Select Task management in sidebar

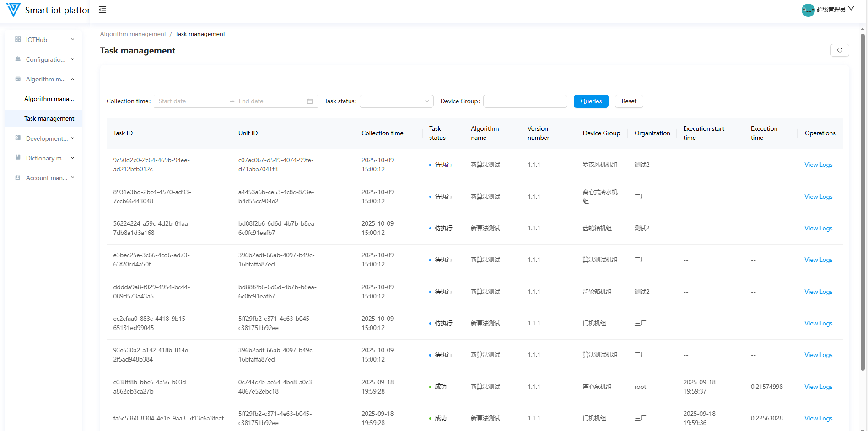click(49, 118)
